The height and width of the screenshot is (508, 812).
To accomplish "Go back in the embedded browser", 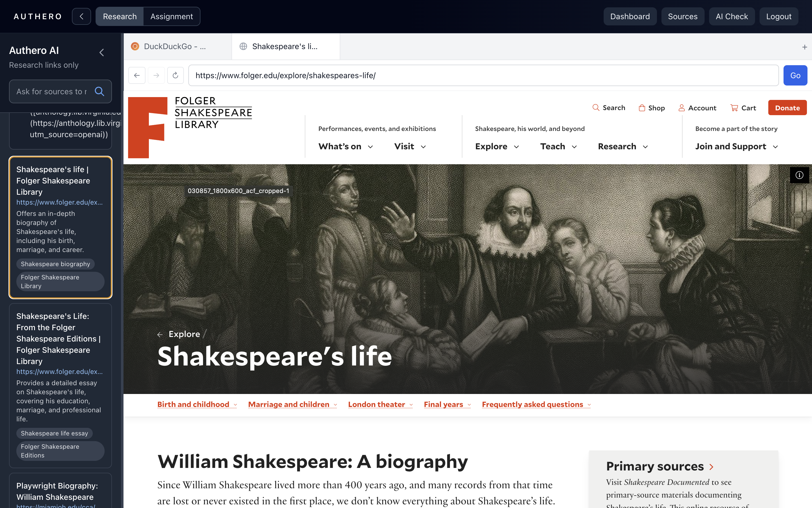I will coord(137,75).
